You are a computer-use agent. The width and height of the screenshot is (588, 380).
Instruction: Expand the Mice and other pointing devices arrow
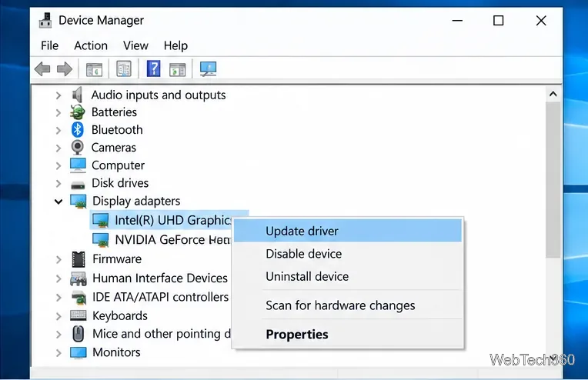click(x=58, y=334)
